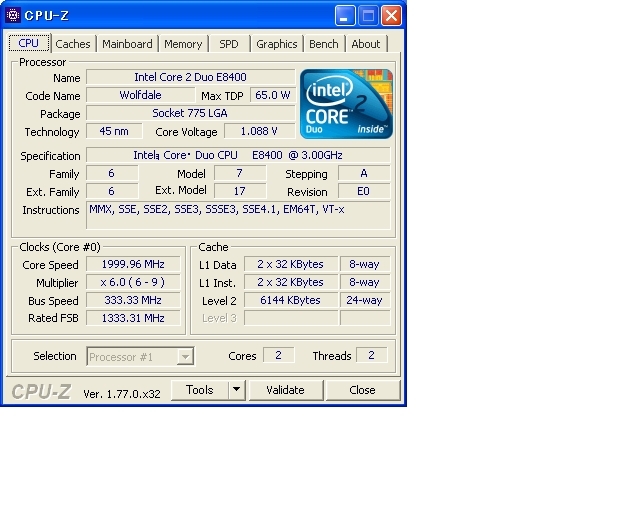The image size is (640, 512).
Task: Show the Graphics tab
Action: click(x=277, y=44)
